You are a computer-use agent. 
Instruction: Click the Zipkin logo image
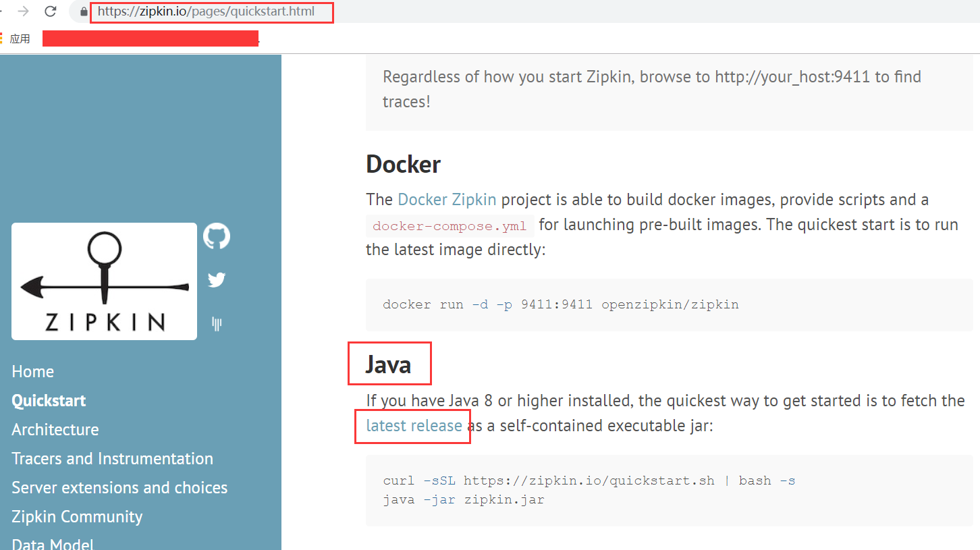pos(104,281)
